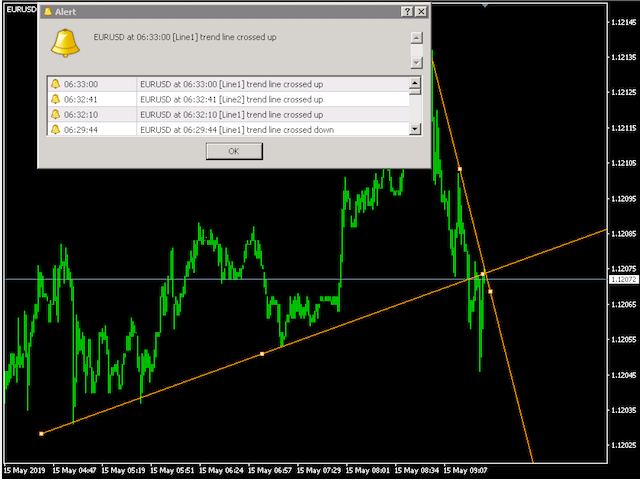Viewport: 640px width, 480px height.
Task: Click the alert list scroll up arrow
Action: coord(415,83)
